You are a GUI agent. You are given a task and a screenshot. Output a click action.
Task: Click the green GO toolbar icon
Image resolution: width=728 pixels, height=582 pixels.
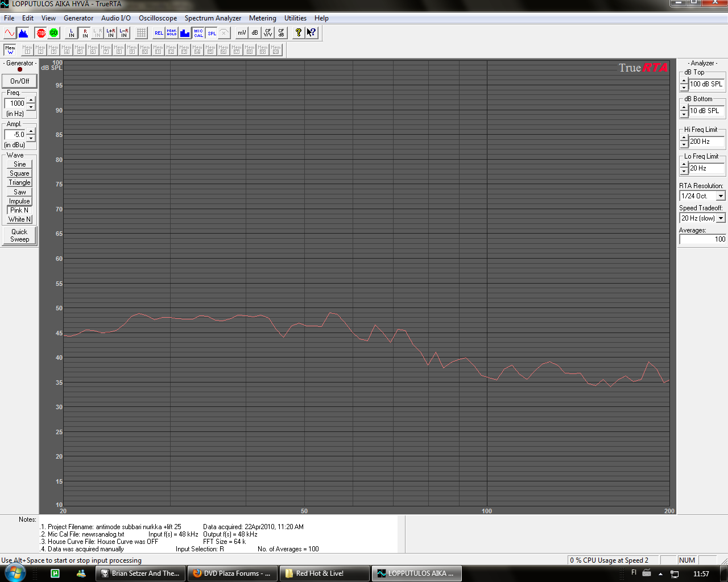click(53, 33)
